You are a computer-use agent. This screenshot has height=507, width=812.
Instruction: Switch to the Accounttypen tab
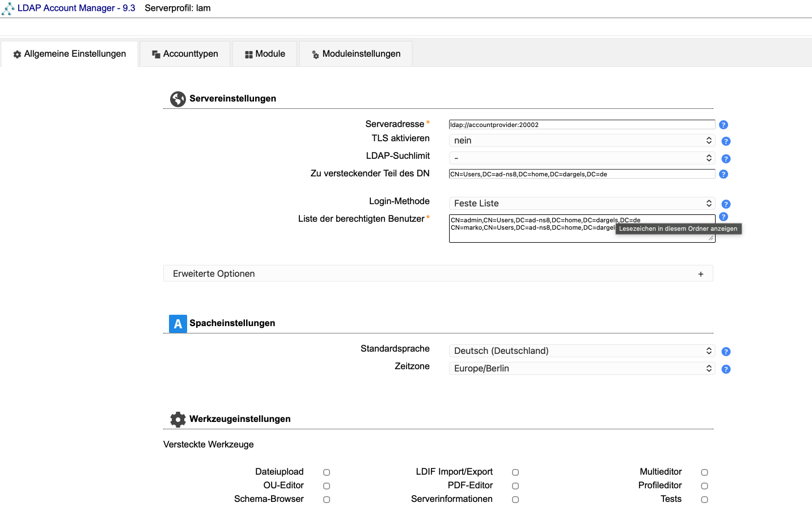pos(185,54)
